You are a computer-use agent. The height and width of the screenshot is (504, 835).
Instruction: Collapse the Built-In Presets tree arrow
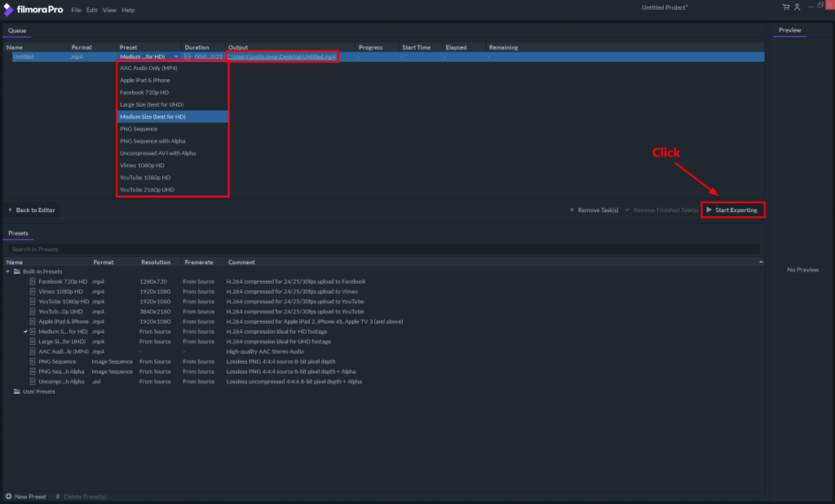(8, 272)
